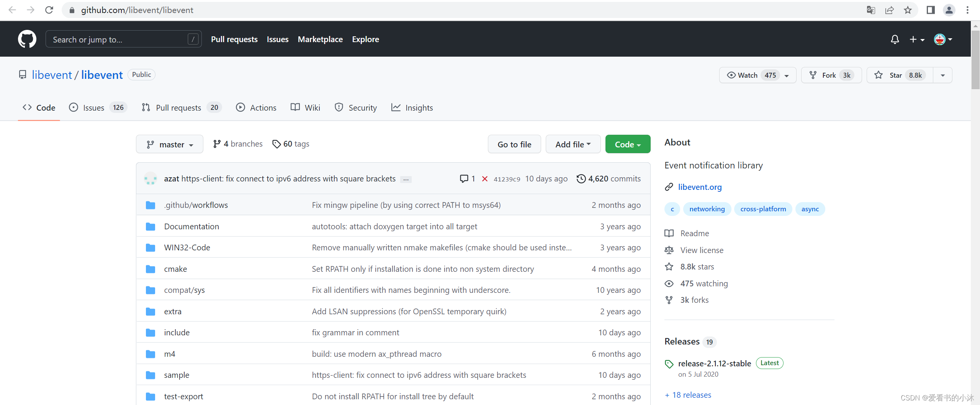Open Pull requests in top navigation

click(234, 39)
